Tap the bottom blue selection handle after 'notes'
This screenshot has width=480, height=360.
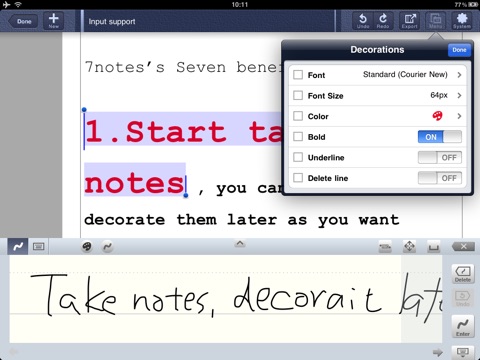pos(186,195)
